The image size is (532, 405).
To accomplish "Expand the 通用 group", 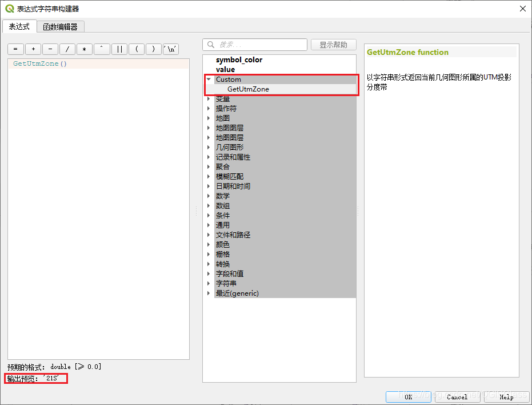I will click(209, 225).
